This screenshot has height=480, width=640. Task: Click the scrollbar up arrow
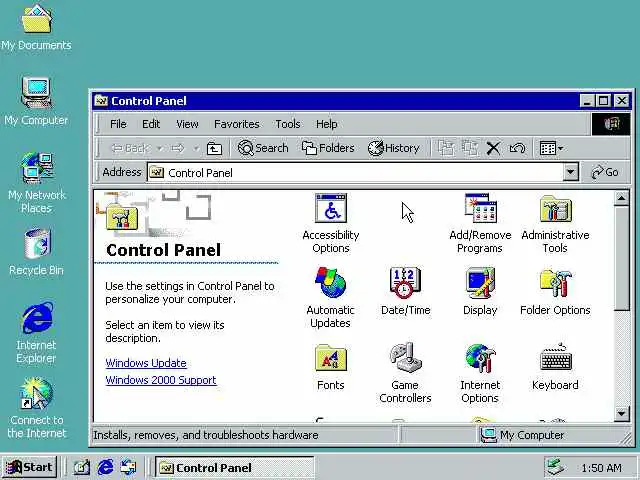(621, 199)
